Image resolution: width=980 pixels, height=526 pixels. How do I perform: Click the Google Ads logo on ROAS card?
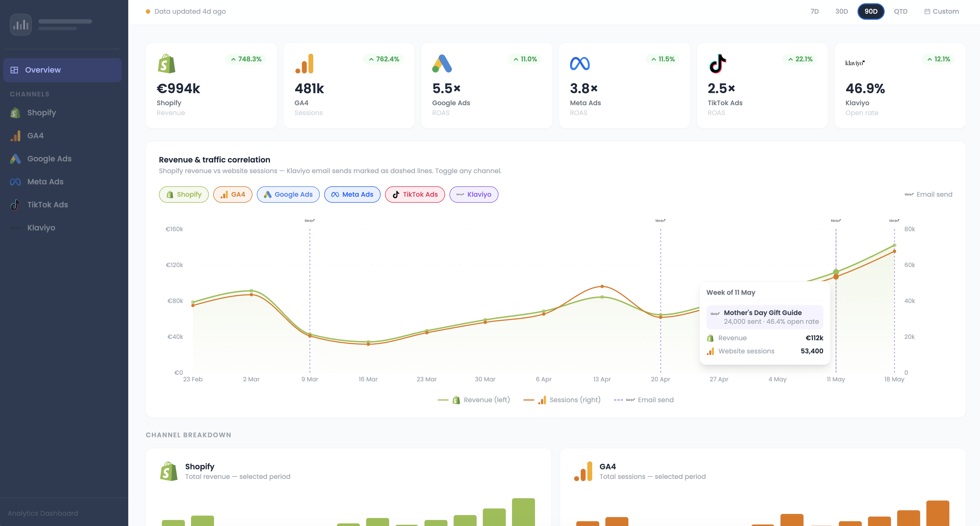(x=442, y=64)
